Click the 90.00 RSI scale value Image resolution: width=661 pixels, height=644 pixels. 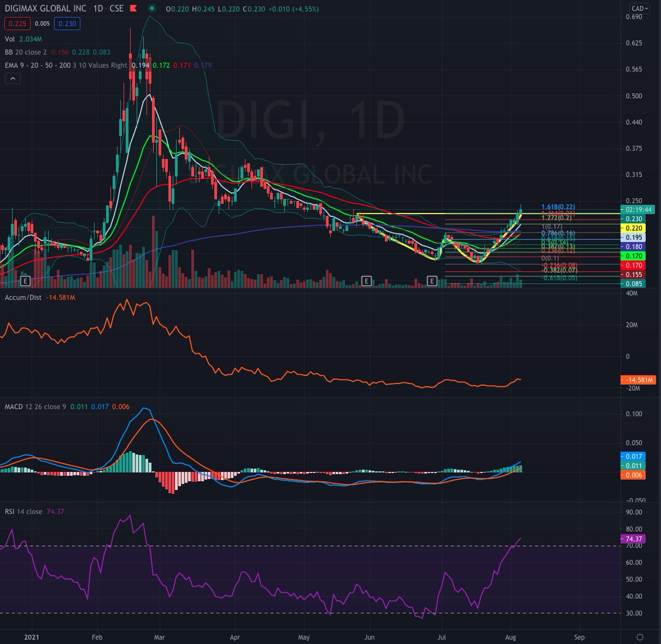click(634, 512)
